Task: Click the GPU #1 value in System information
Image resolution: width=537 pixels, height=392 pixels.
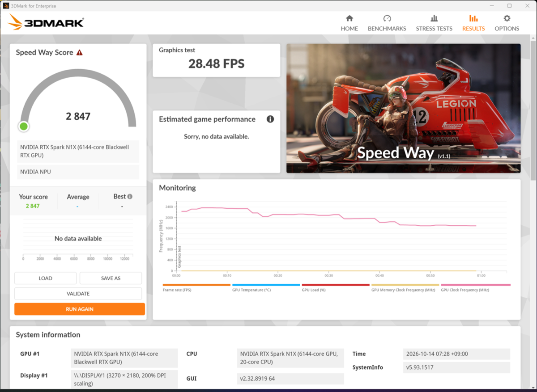Action: click(x=124, y=358)
